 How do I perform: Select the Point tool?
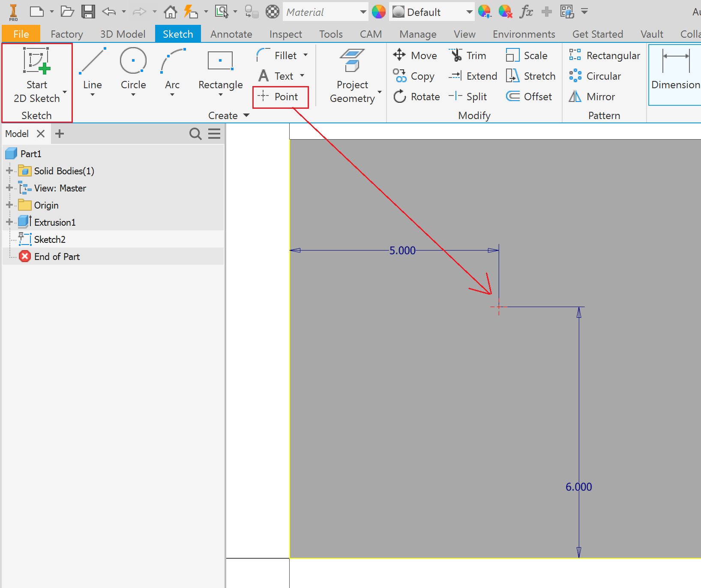point(280,97)
